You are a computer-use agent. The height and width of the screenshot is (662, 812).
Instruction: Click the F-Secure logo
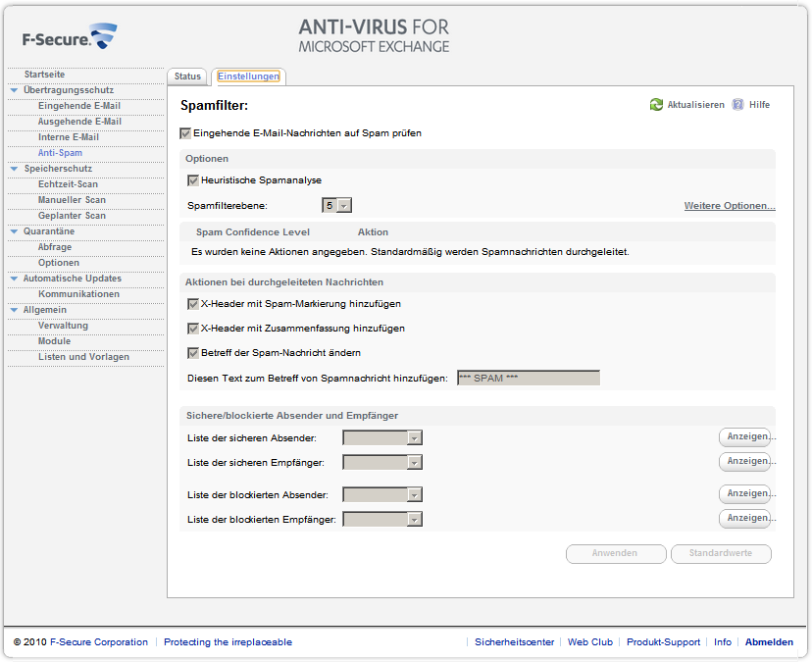point(70,36)
